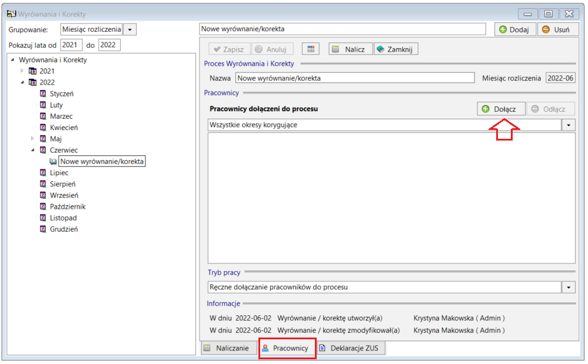588x364 pixels.
Task: Click the Pokazuj lata od field 2021
Action: click(x=71, y=45)
